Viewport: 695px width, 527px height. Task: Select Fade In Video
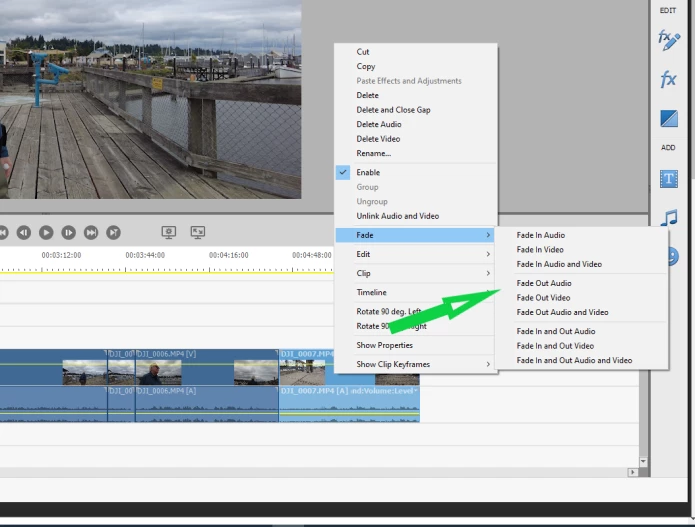pyautogui.click(x=540, y=250)
